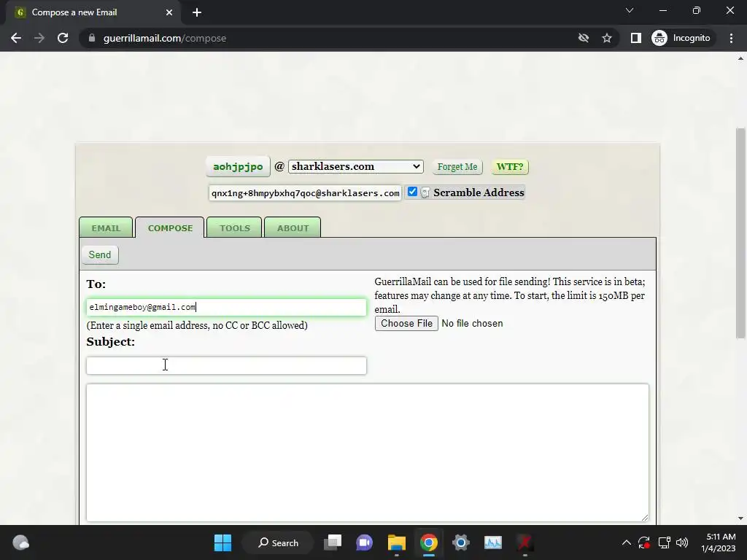
Task: Switch to the Chrome taskbar icon
Action: [429, 542]
